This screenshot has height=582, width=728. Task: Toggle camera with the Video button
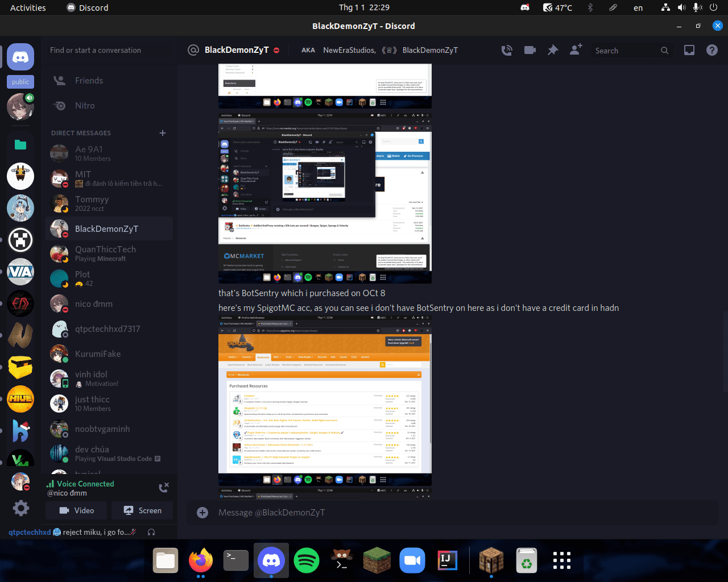click(77, 510)
